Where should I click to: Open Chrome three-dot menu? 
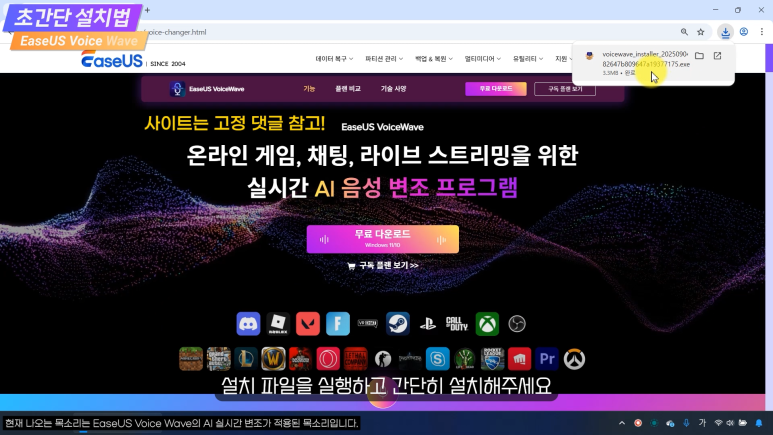[762, 32]
